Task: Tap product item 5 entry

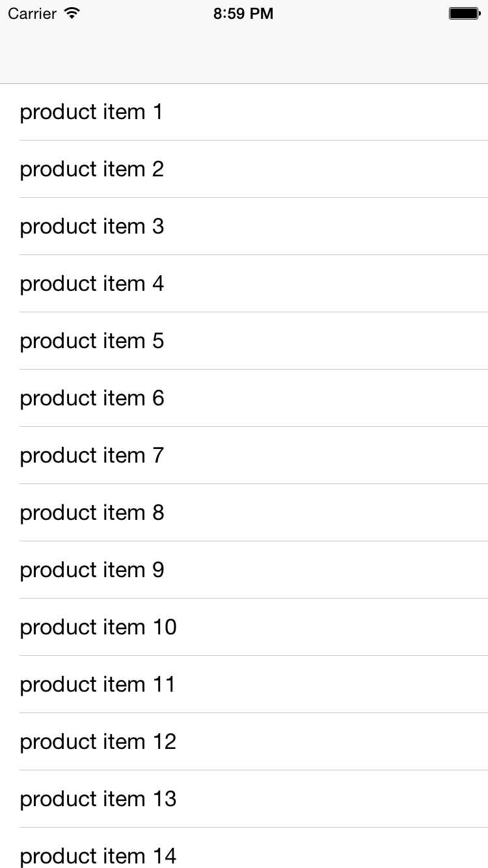Action: [x=92, y=341]
